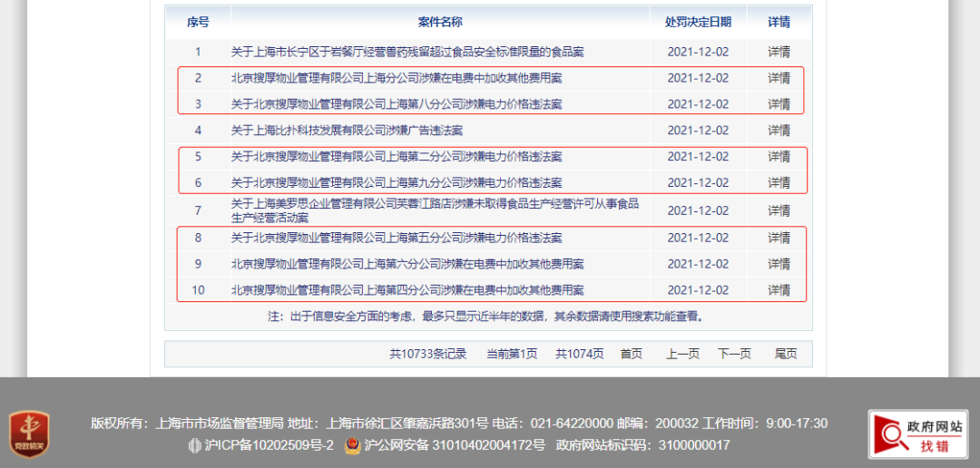Click date 2021-12-02 in row 1
Viewport: 980px width, 468px height.
[698, 52]
